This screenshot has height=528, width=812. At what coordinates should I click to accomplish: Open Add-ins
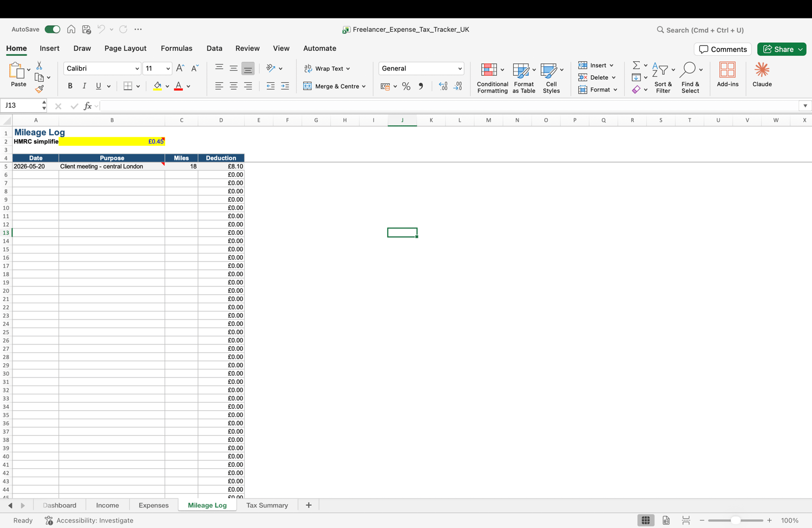728,75
